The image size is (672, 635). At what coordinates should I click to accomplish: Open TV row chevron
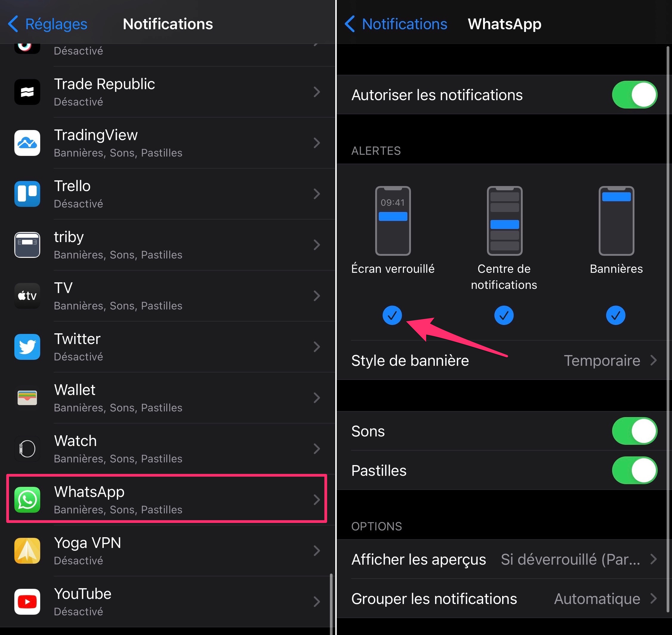click(317, 296)
